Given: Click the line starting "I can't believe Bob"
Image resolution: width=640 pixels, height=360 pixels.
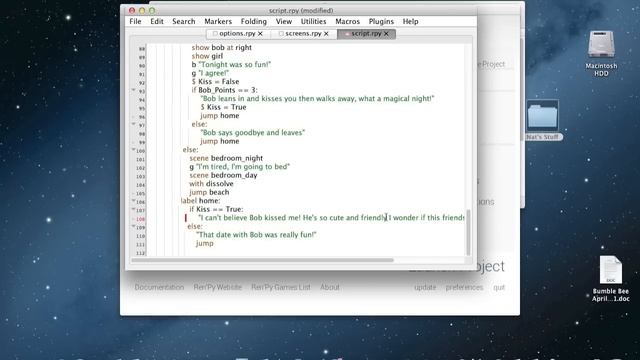Looking at the screenshot, I should [331, 218].
